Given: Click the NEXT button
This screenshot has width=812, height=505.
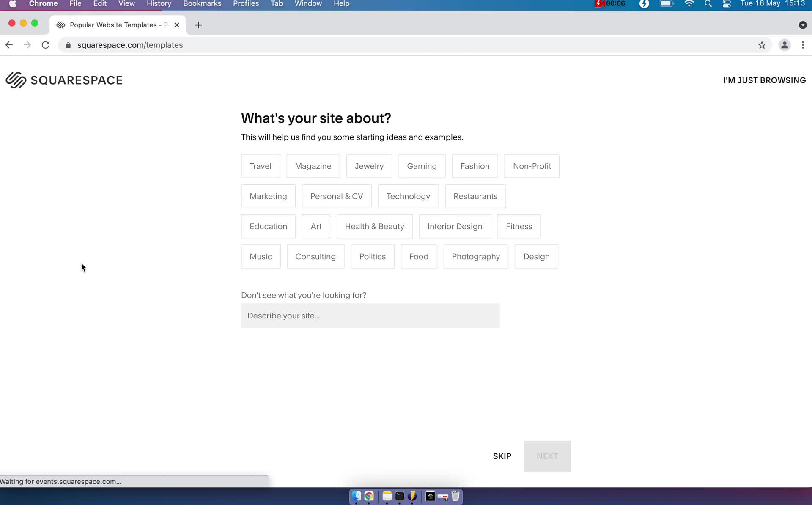Looking at the screenshot, I should point(547,456).
